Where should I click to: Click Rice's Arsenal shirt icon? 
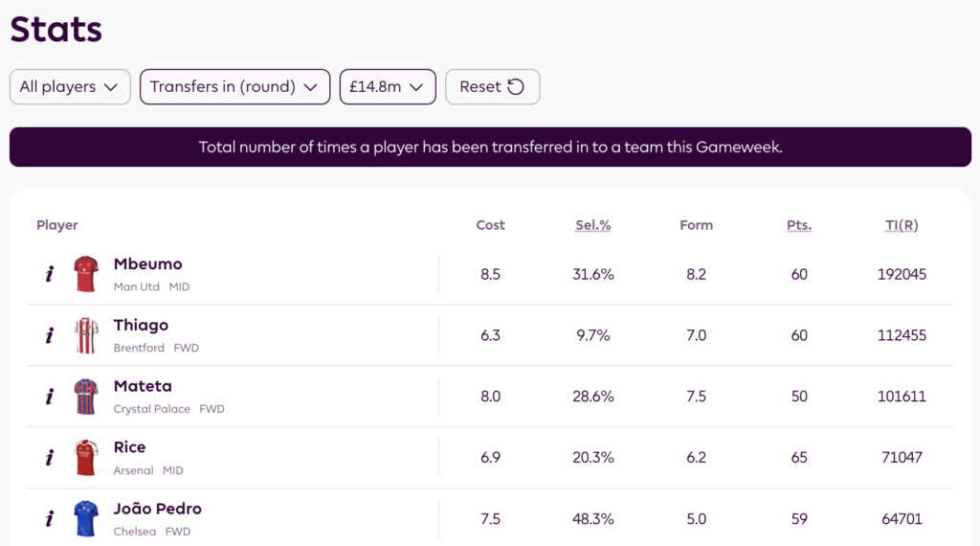[86, 458]
